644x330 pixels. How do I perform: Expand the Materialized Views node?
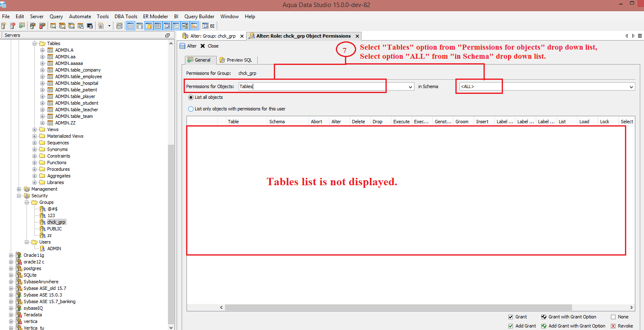35,136
